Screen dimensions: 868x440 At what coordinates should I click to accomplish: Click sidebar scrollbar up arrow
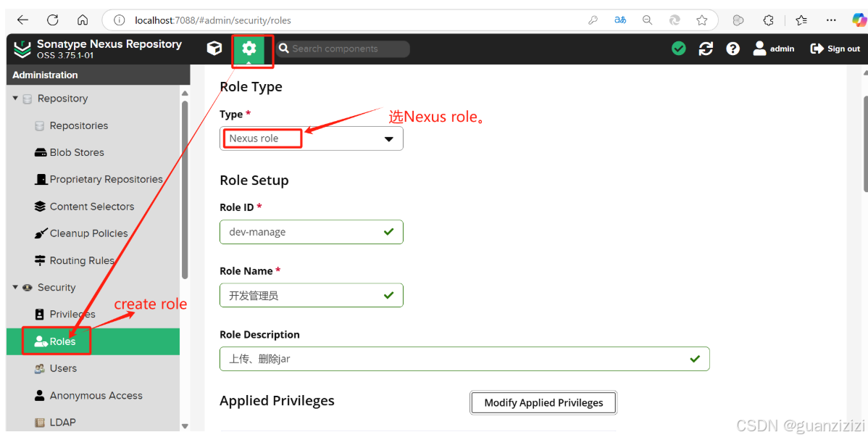(185, 93)
